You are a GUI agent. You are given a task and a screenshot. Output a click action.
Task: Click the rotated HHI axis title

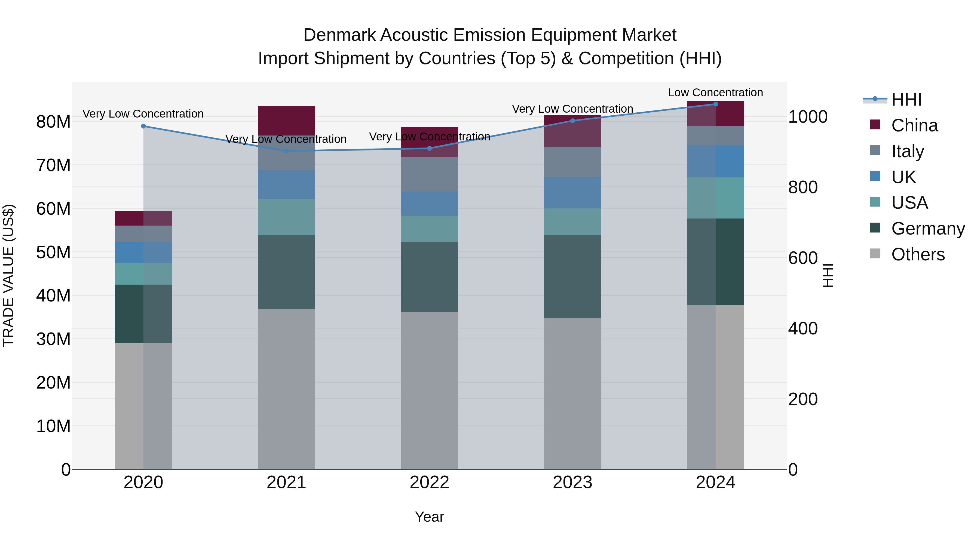(x=828, y=275)
